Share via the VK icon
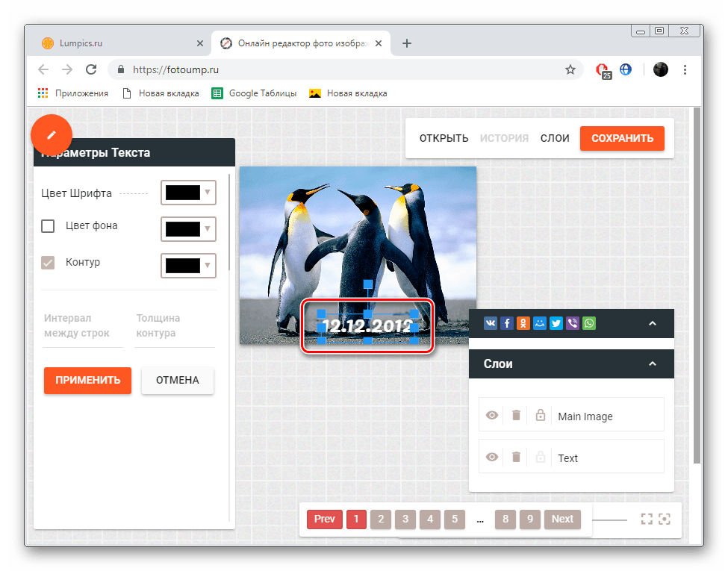The height and width of the screenshot is (571, 728). pos(491,323)
